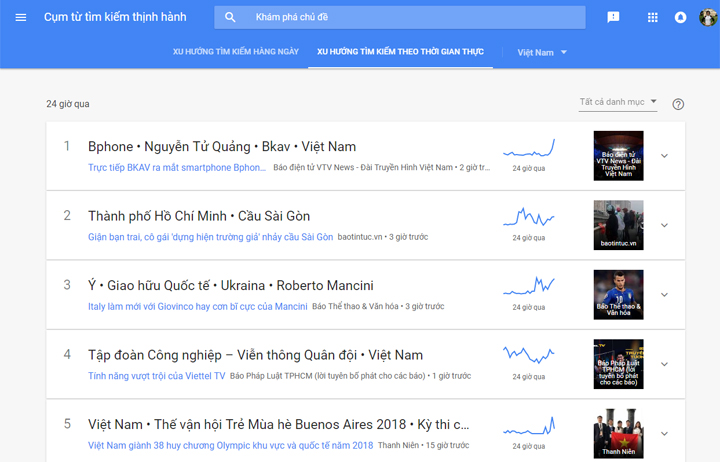Expand the Roberto Mancini row chevron
The width and height of the screenshot is (720, 462).
pos(664,294)
